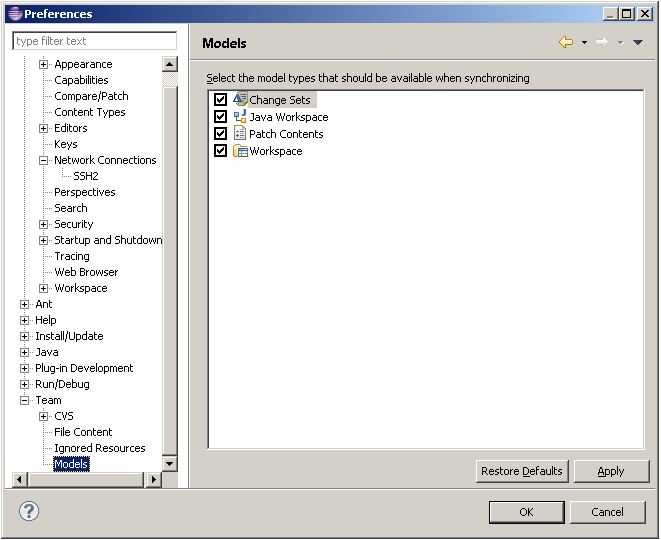The image size is (661, 540).
Task: Collapse the Network Connections node
Action: (43, 161)
